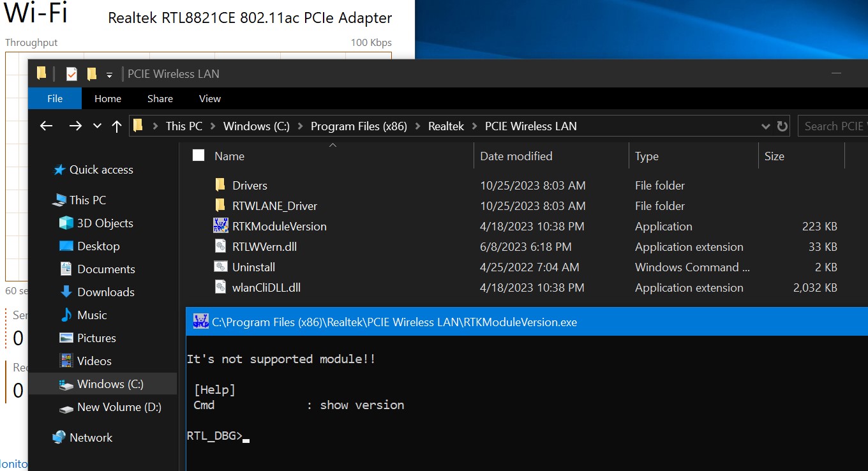
Task: Click the Realtek RTL8821CE adapter name
Action: (250, 18)
